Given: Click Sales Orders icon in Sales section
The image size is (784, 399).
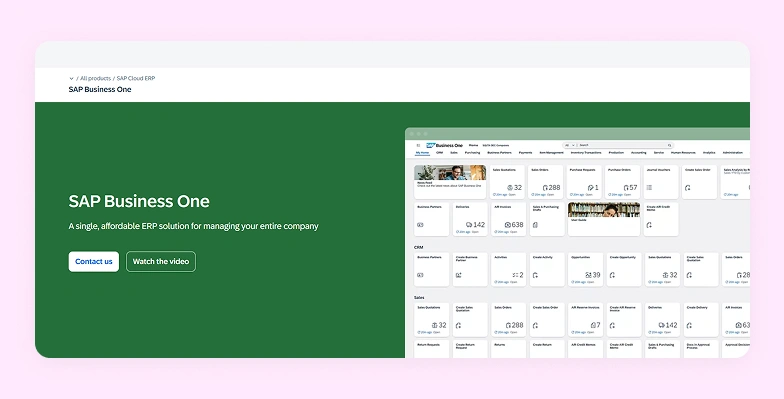Looking at the screenshot, I should 508,326.
